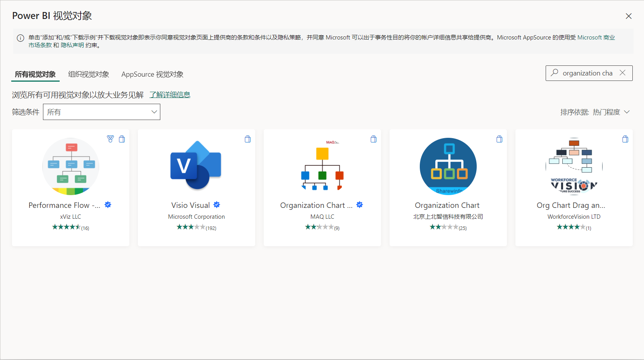Click the 'Org Chart Drag an...' title
This screenshot has width=644, height=360.
tap(571, 205)
